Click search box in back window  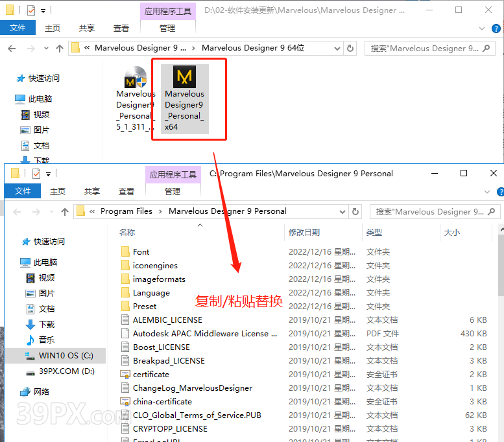(x=430, y=49)
